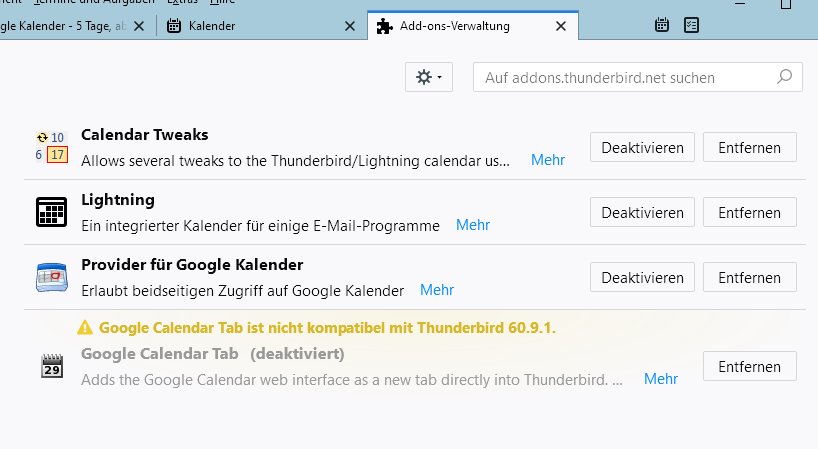This screenshot has width=818, height=449.
Task: Open the gear tools dropdown menu
Action: coord(429,77)
